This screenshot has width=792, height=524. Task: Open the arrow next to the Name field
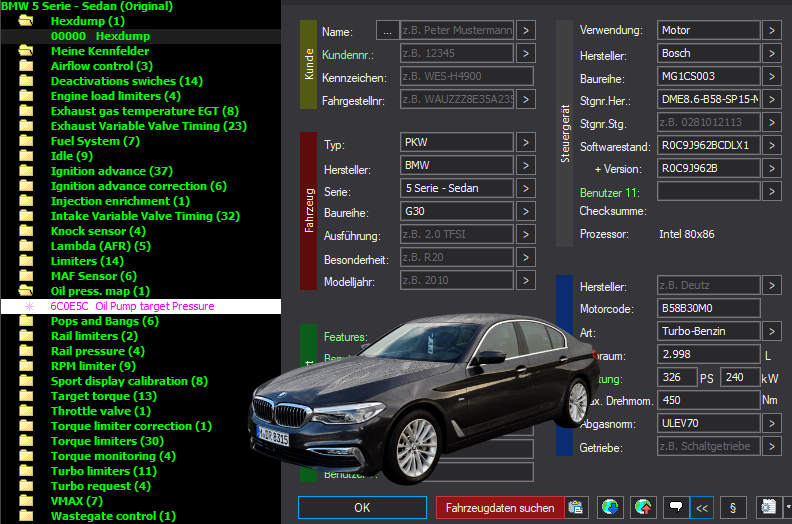pos(526,30)
